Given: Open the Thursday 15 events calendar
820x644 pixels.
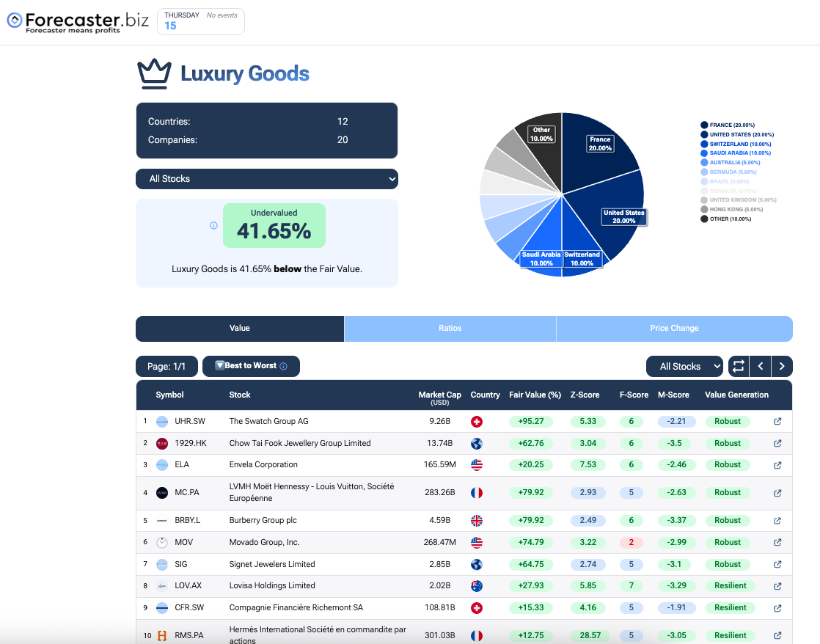Looking at the screenshot, I should tap(199, 21).
